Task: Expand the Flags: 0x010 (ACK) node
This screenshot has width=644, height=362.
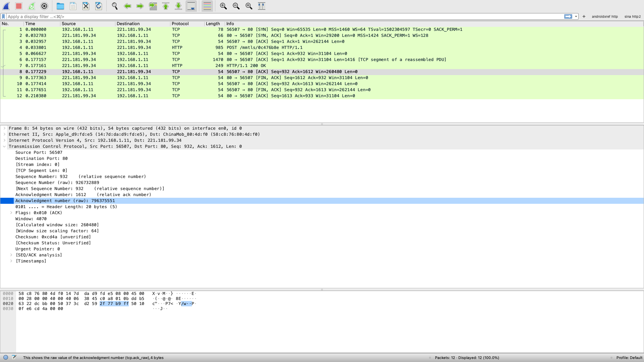Action: pyautogui.click(x=11, y=213)
